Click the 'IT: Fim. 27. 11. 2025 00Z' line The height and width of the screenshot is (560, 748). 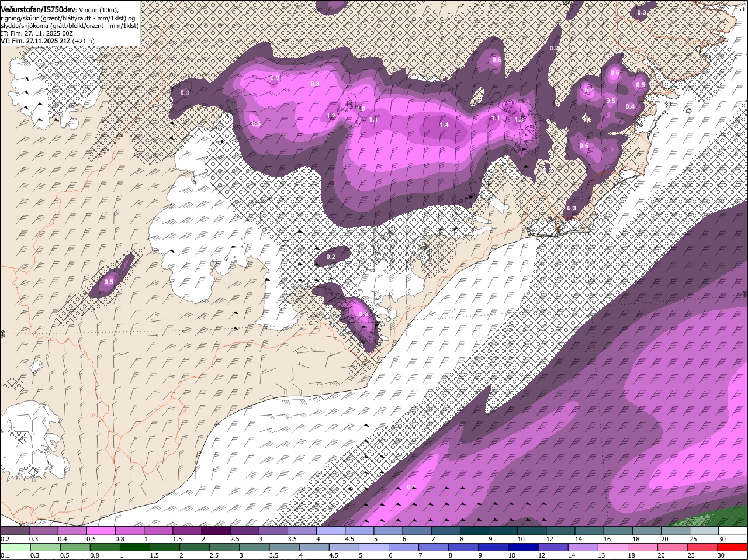[37, 33]
